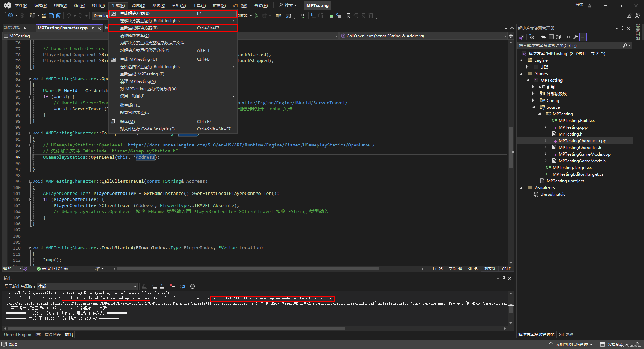Click 未找到相关问题 status indicator
644x349 pixels.
tap(53, 269)
